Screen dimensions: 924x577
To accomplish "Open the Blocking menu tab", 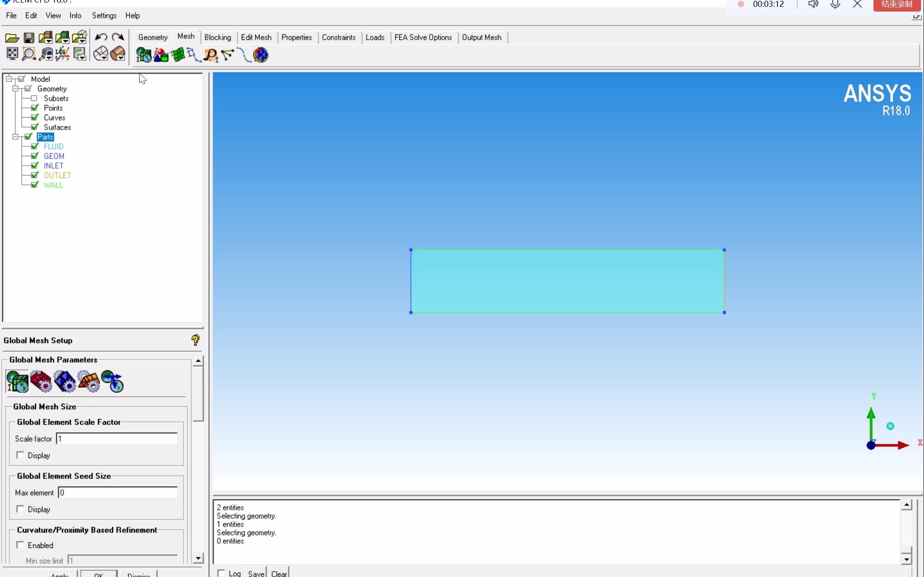I will (218, 36).
